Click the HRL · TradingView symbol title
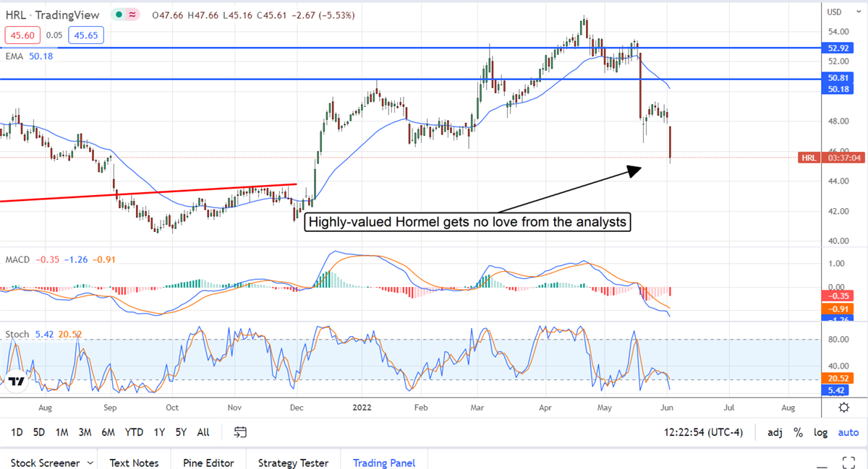Viewport: 868px width, 469px height. pos(54,14)
